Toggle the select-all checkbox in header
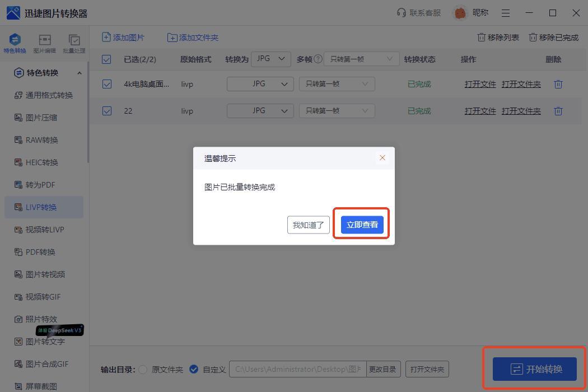588x392 pixels. pyautogui.click(x=107, y=59)
